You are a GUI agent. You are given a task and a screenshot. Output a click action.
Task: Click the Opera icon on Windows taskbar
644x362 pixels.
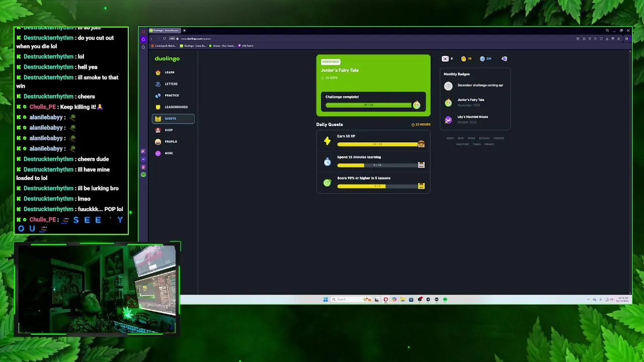[x=386, y=300]
